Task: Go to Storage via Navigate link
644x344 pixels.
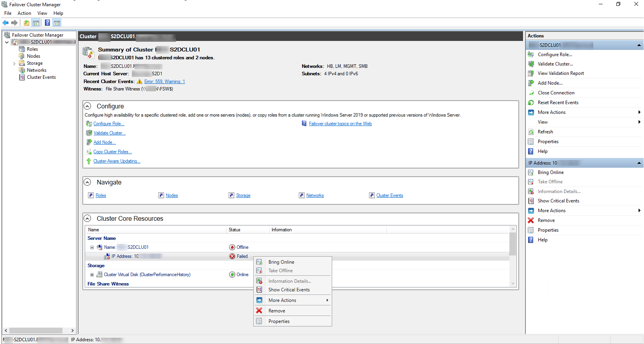Action: (243, 195)
